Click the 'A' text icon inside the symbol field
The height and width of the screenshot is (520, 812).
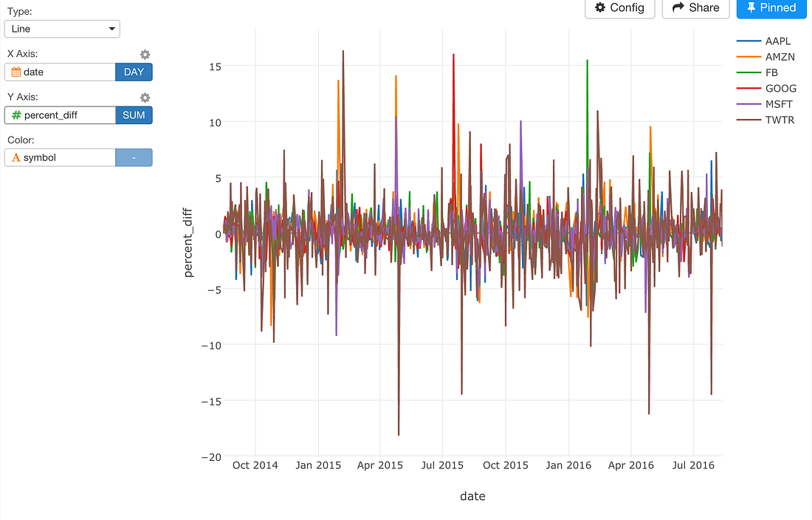(17, 157)
